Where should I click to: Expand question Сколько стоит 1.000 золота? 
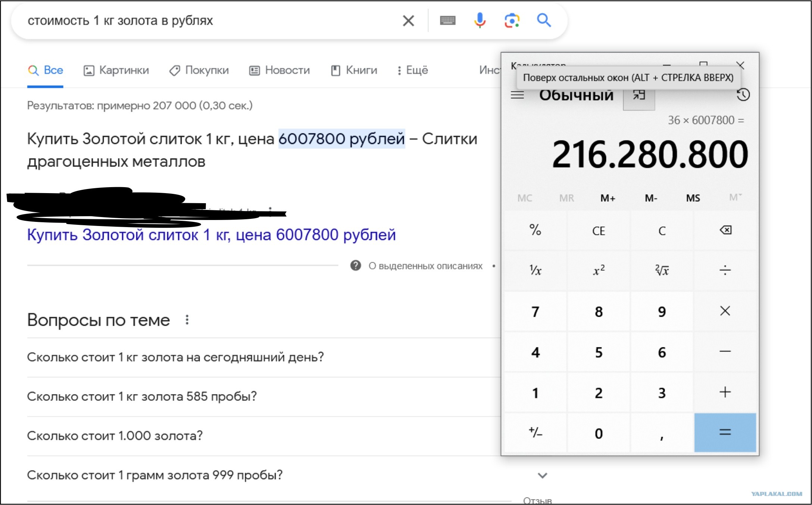click(263, 436)
